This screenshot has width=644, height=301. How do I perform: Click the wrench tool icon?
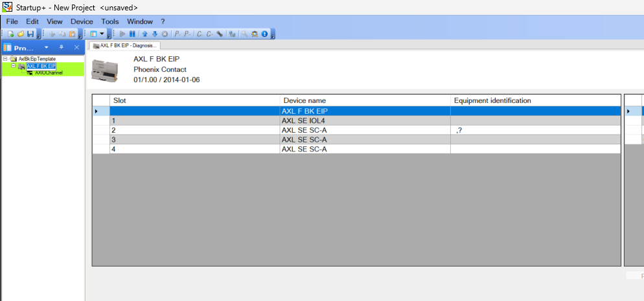220,34
